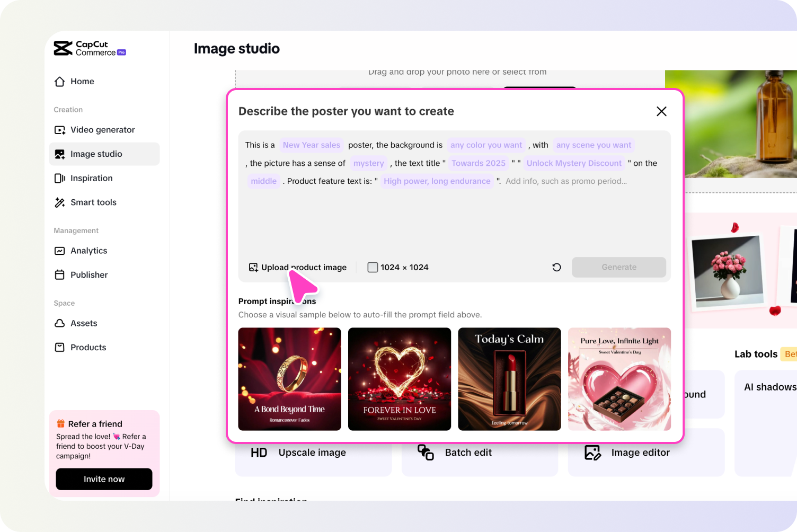The height and width of the screenshot is (532, 797).
Task: Edit the 'mystery' prompt chip
Action: (x=369, y=163)
